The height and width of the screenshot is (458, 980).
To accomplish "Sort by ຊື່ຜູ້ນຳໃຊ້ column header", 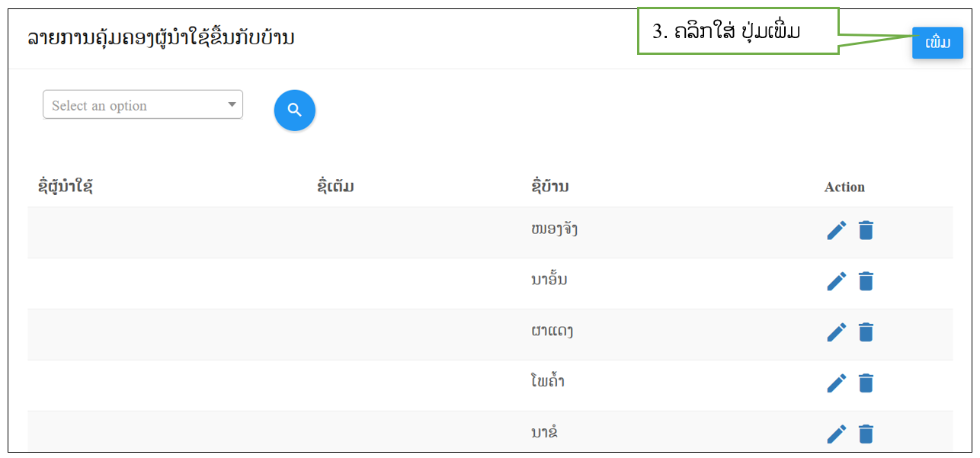I will (x=66, y=187).
